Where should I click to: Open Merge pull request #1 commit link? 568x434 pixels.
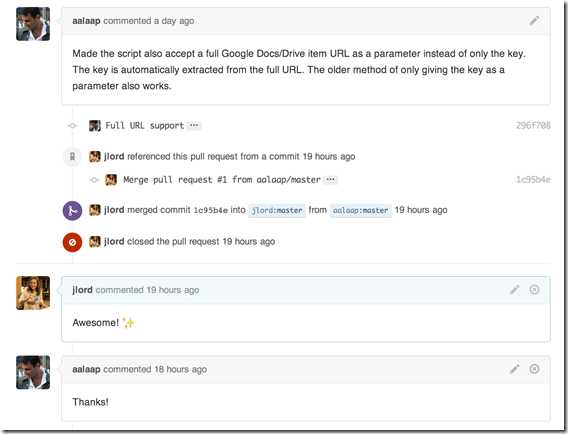tap(222, 179)
